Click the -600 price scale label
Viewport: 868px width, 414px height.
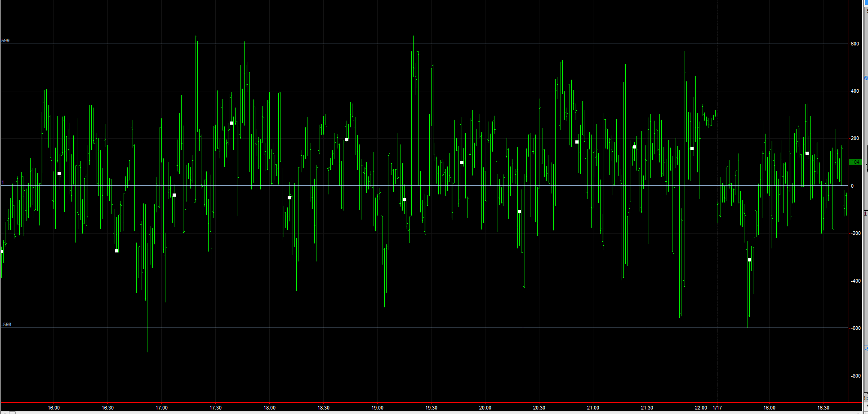(x=855, y=328)
